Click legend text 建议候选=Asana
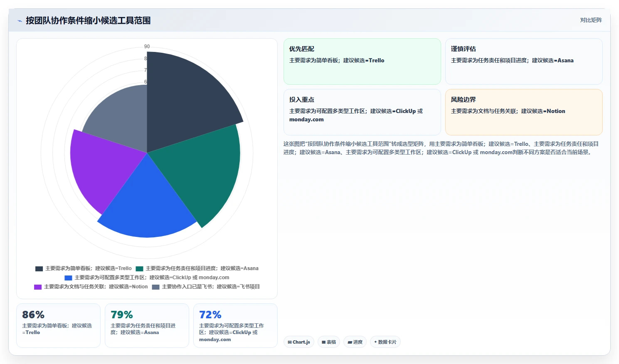 point(239,268)
